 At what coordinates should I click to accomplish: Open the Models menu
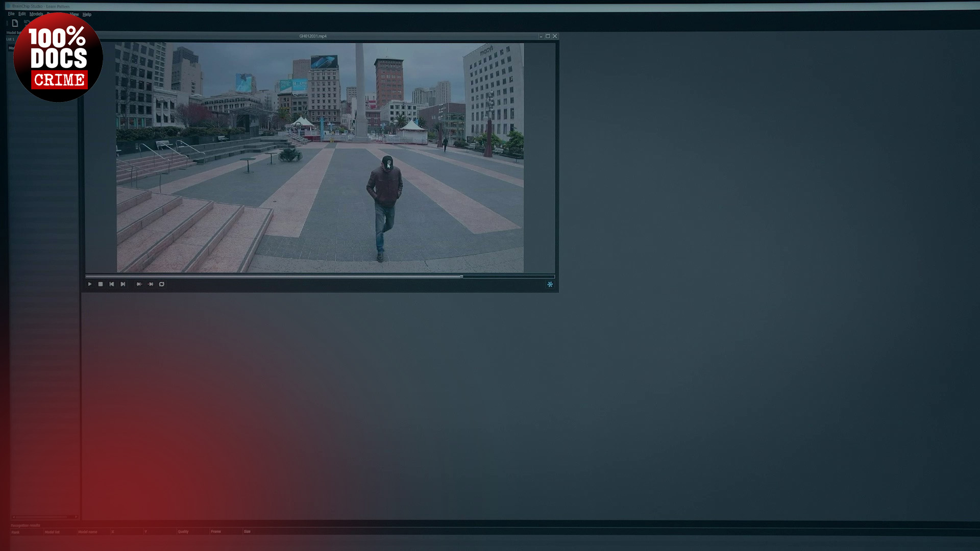[36, 14]
